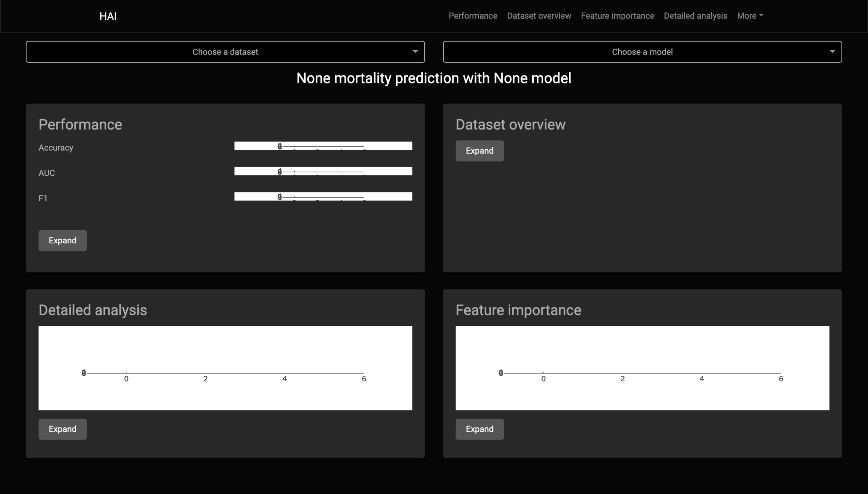Go to Dataset overview nav link
Image resolution: width=868 pixels, height=494 pixels.
tap(539, 16)
